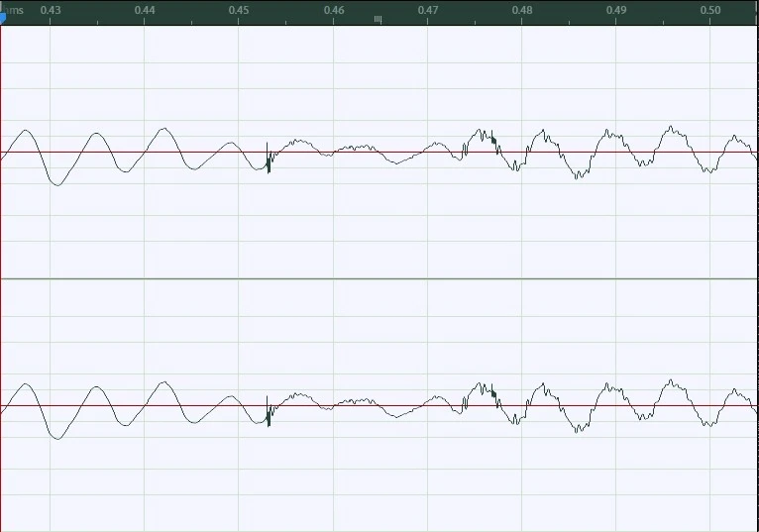The width and height of the screenshot is (759, 532).
Task: Click the deepest trough of the upper waveform near 0.43
Action: pyautogui.click(x=56, y=184)
